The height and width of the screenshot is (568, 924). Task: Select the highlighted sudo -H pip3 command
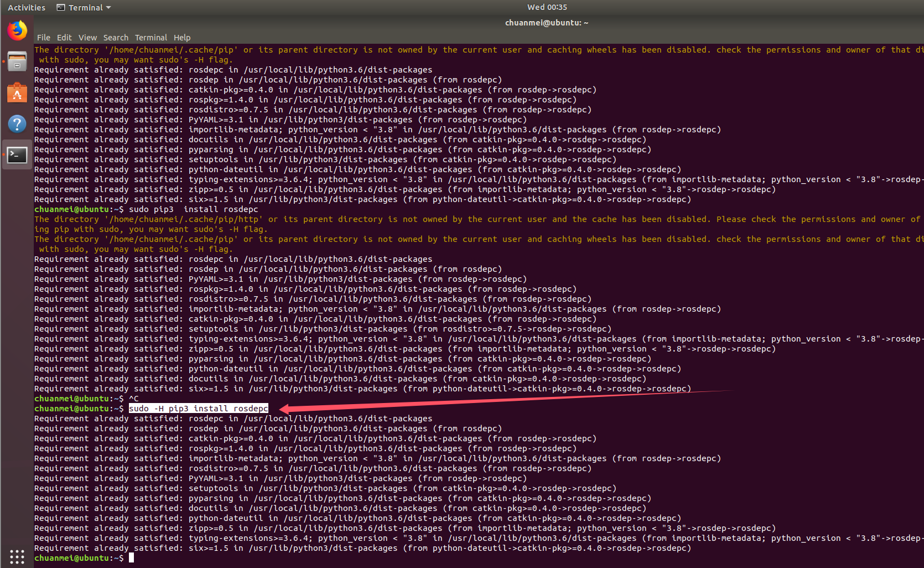tap(198, 409)
